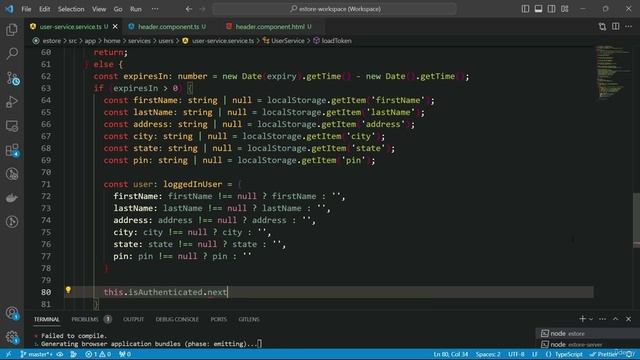This screenshot has width=640, height=360.
Task: Select the node estore terminal entry
Action: click(x=588, y=333)
